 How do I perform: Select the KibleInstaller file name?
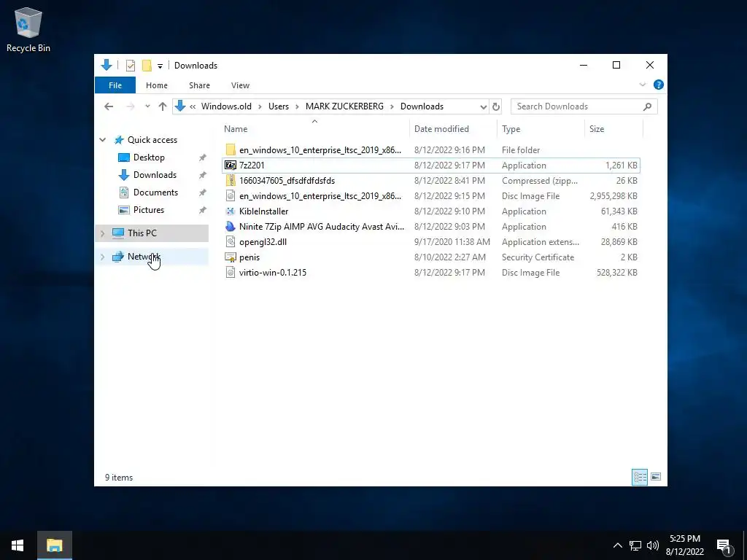tap(263, 211)
